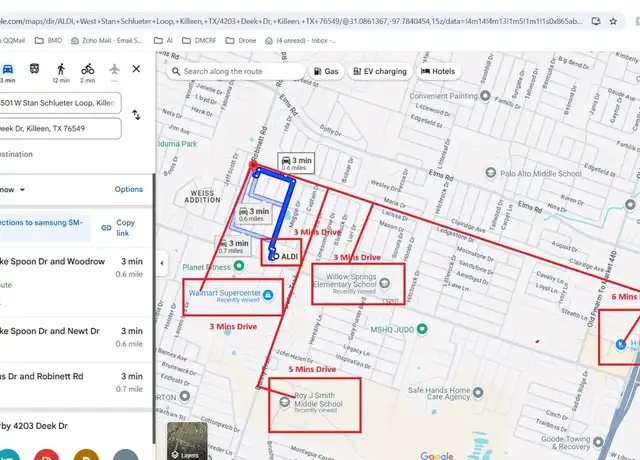This screenshot has height=460, width=640.
Task: Open the (4 unread) Inbox bookmark
Action: [x=301, y=40]
